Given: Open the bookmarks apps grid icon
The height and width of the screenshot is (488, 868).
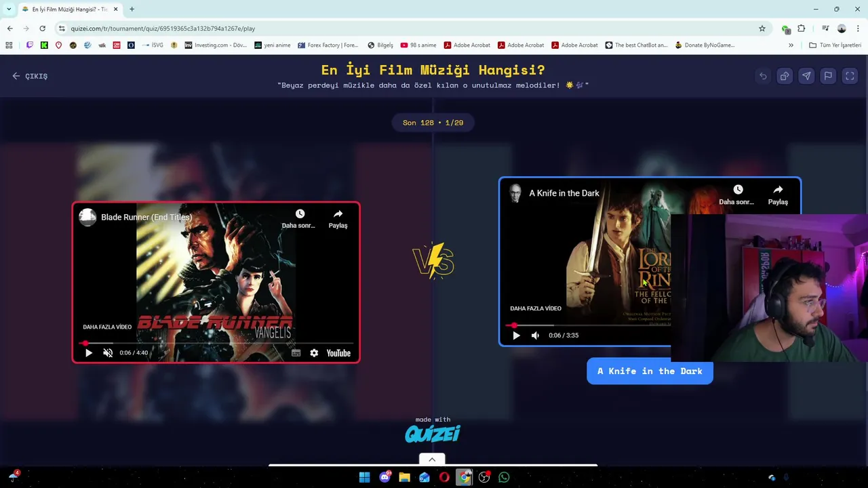Looking at the screenshot, I should [9, 45].
